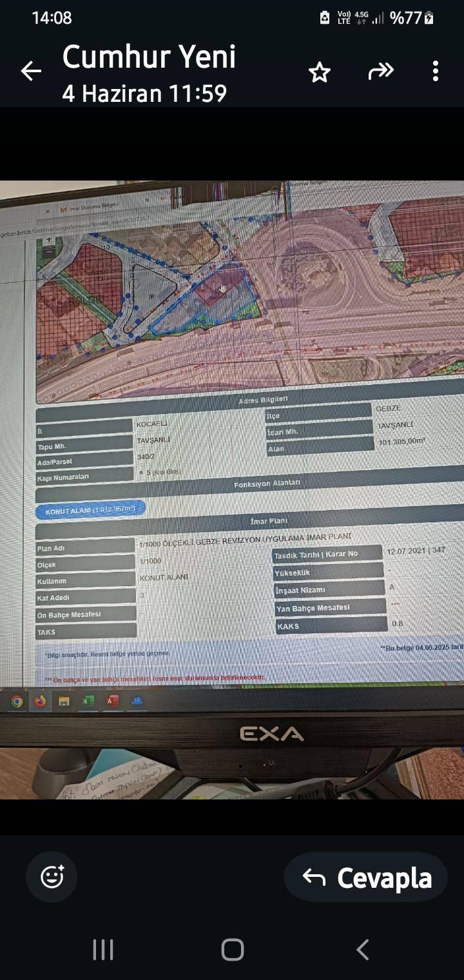Select the Alan value 101.305,00m²

[402, 442]
